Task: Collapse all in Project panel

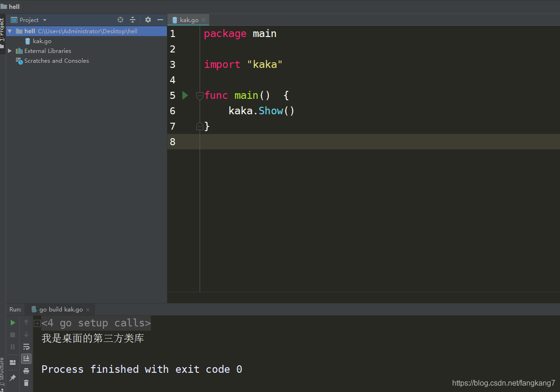Action: (133, 20)
